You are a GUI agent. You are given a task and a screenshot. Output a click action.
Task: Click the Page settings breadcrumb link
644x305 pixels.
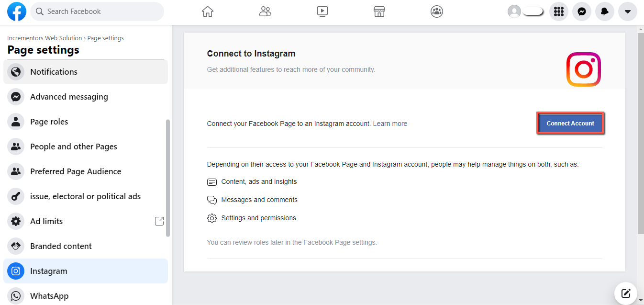(106, 38)
